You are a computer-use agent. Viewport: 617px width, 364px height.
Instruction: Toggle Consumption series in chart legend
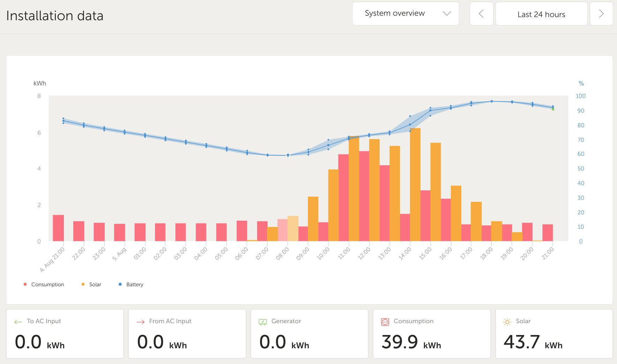tap(44, 285)
